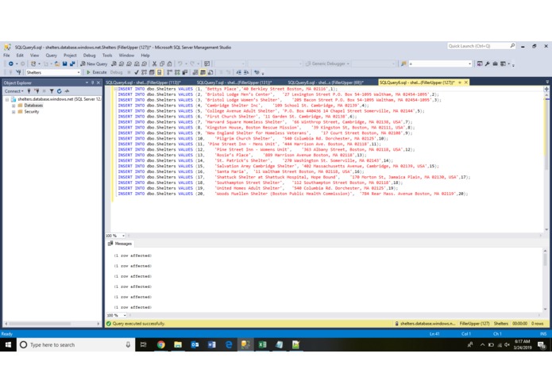Open the Tools menu
The width and height of the screenshot is (552, 392).
pyautogui.click(x=107, y=56)
